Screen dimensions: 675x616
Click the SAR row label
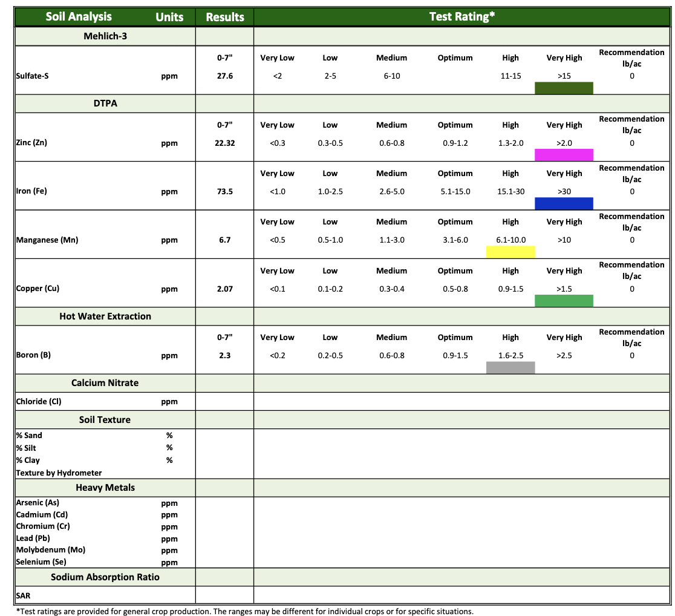(23, 596)
